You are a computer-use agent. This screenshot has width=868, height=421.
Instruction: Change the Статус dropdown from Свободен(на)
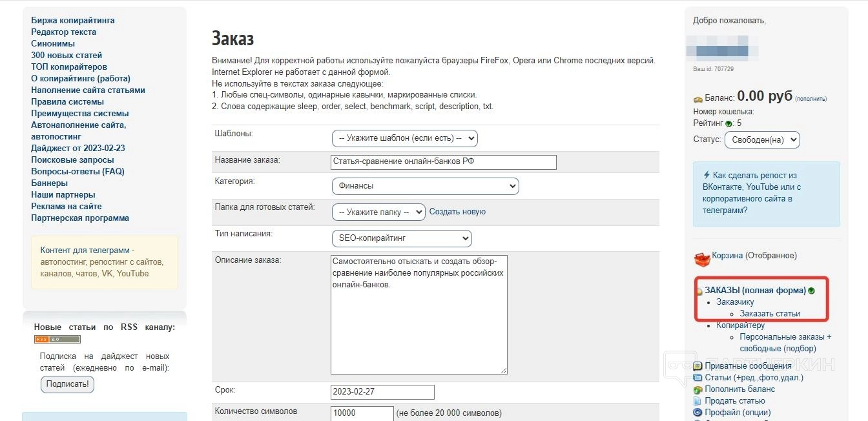click(762, 139)
